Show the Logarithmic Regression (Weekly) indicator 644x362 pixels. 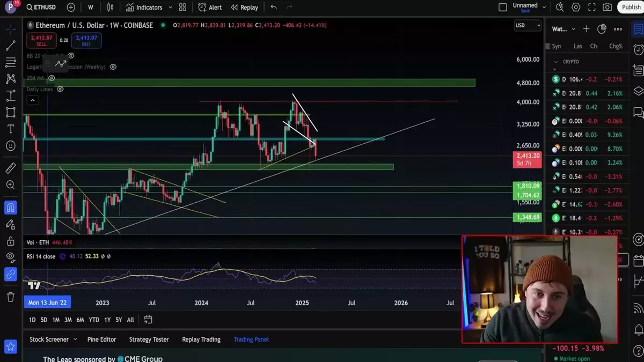click(x=113, y=67)
